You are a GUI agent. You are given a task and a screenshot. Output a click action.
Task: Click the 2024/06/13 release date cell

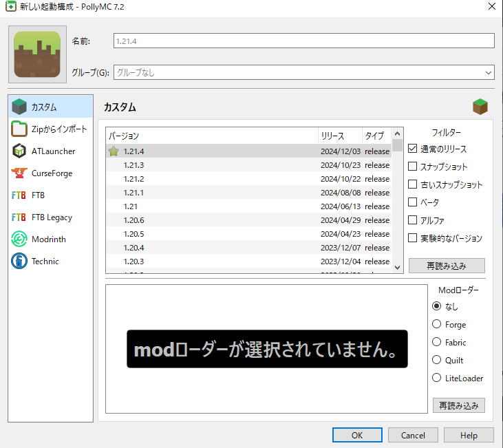pos(341,206)
